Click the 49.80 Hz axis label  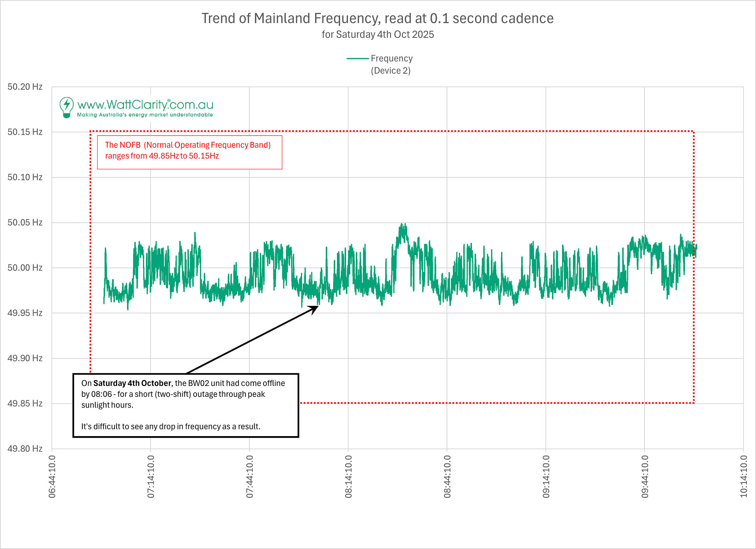coord(25,449)
